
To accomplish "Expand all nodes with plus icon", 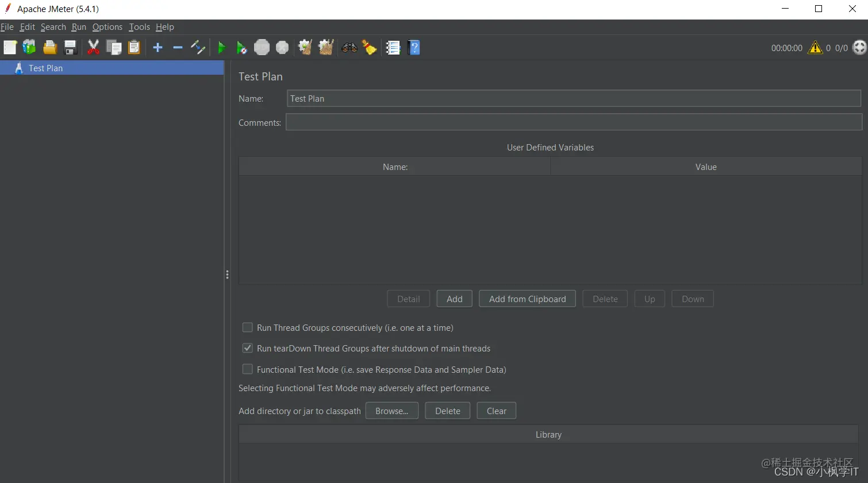I will 158,48.
